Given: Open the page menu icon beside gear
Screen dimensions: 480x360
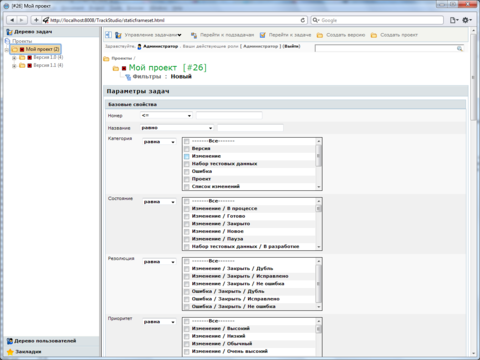Looking at the screenshot, I should (x=454, y=20).
